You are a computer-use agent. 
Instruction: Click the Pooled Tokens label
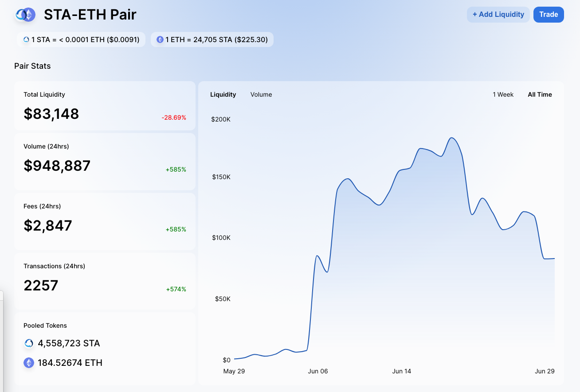[x=45, y=325]
